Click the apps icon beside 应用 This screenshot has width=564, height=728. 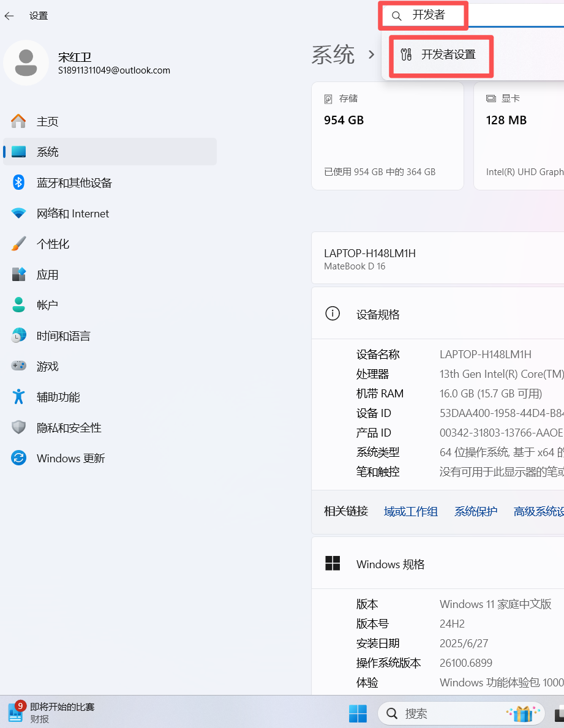coord(18,274)
